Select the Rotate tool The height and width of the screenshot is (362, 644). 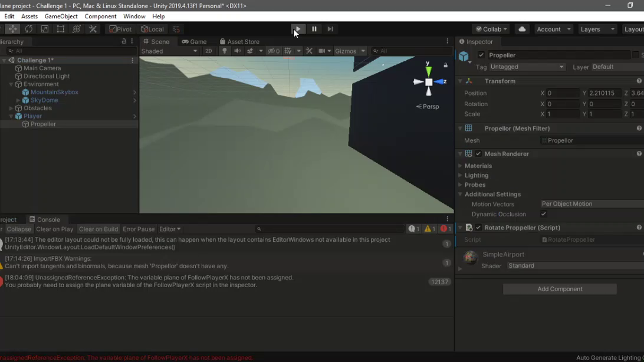pyautogui.click(x=28, y=29)
